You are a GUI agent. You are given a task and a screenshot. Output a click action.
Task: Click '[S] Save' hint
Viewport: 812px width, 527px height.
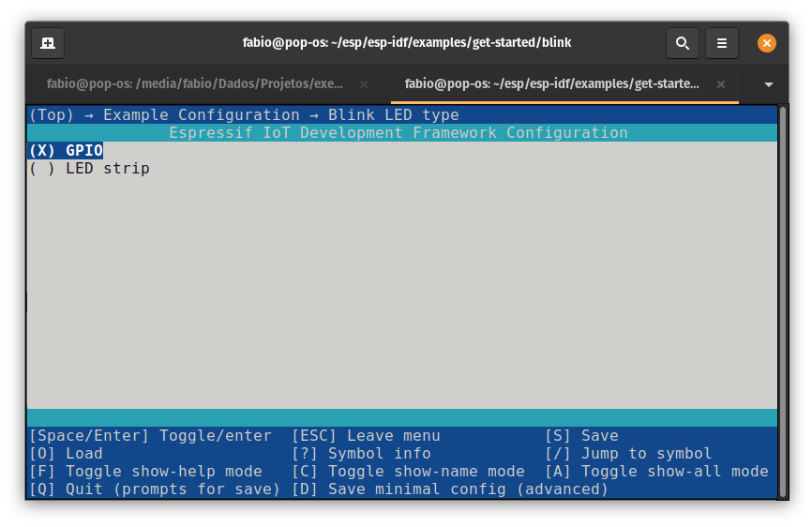click(581, 436)
